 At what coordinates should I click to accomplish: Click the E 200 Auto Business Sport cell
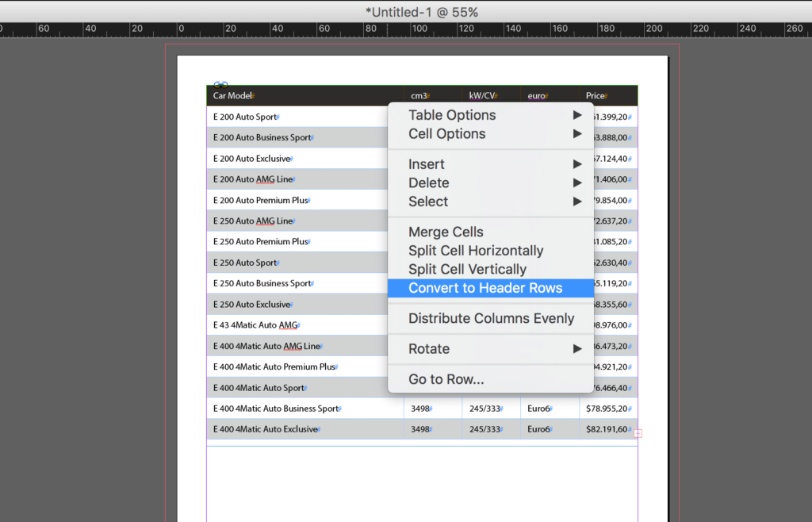297,138
